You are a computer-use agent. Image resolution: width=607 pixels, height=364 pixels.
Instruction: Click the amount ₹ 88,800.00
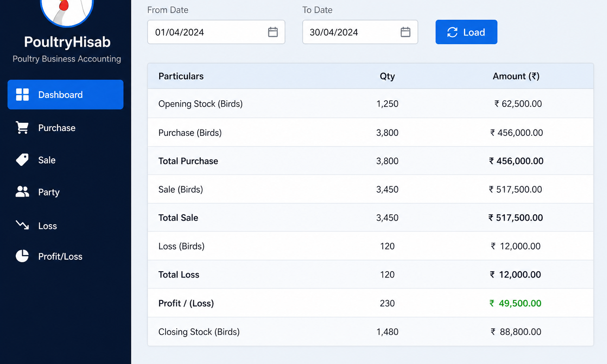click(516, 332)
